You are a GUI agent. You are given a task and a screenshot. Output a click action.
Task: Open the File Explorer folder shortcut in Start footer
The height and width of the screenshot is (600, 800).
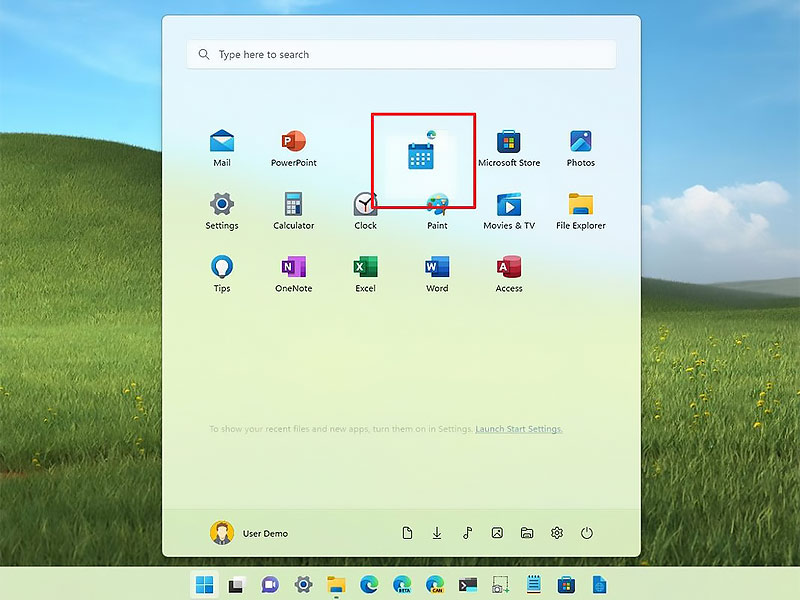pos(527,533)
